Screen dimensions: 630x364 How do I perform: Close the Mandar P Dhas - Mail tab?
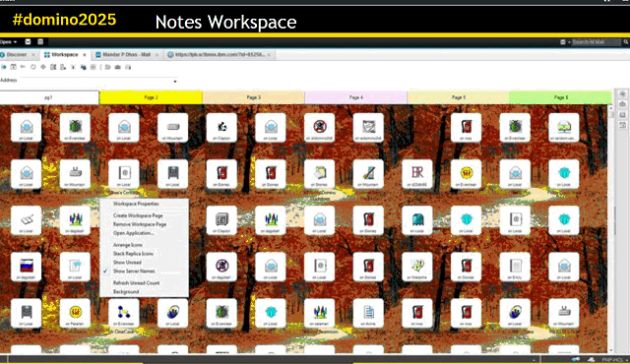tap(157, 55)
